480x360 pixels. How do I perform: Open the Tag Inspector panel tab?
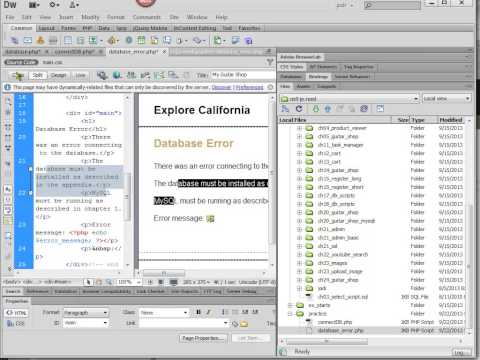359,67
